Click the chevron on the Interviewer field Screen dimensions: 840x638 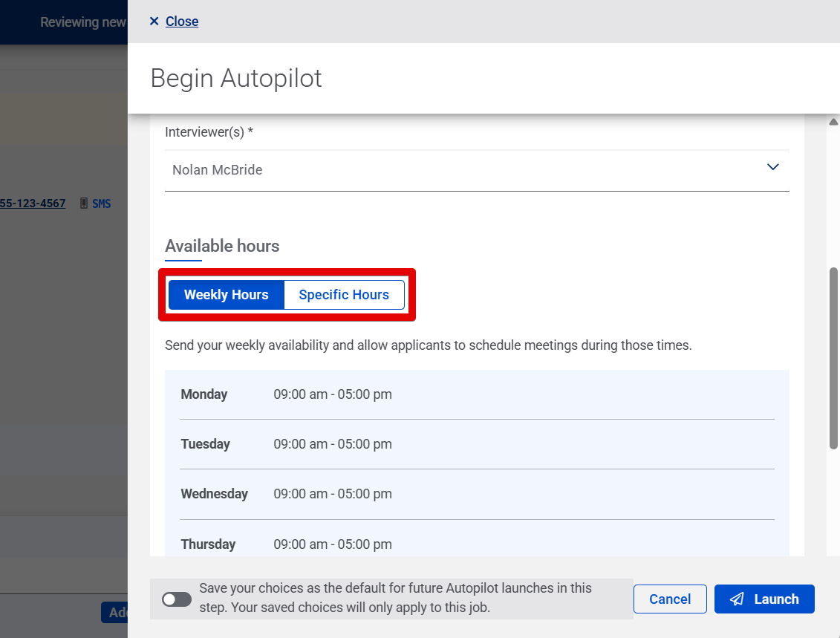point(772,167)
